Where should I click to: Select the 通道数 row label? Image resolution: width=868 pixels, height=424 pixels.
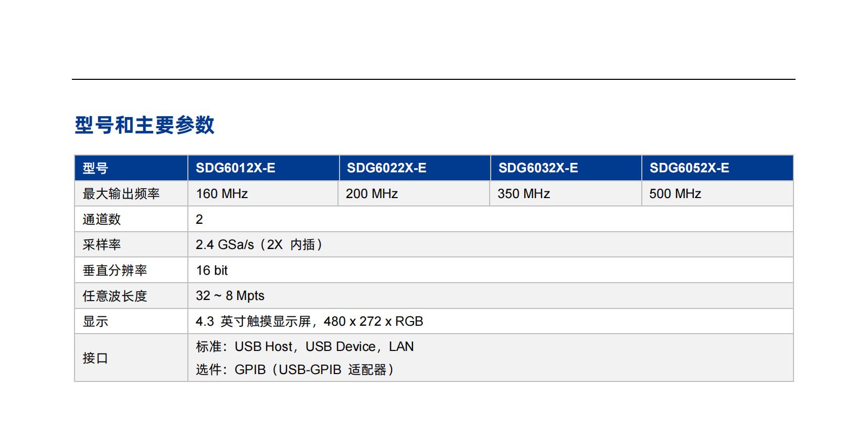pos(101,220)
